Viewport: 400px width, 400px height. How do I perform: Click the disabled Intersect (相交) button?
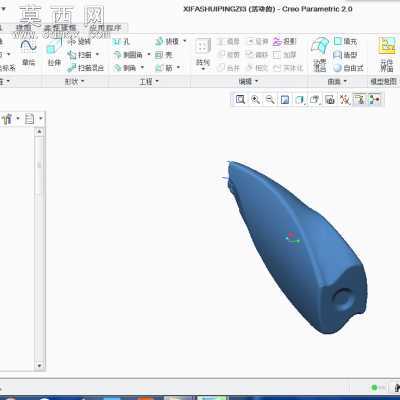click(257, 68)
